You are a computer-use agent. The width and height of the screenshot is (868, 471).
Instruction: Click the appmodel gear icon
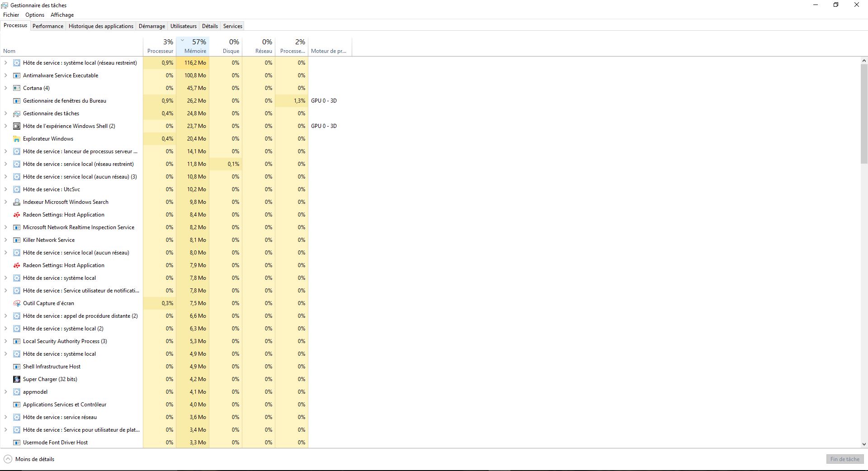(x=17, y=392)
